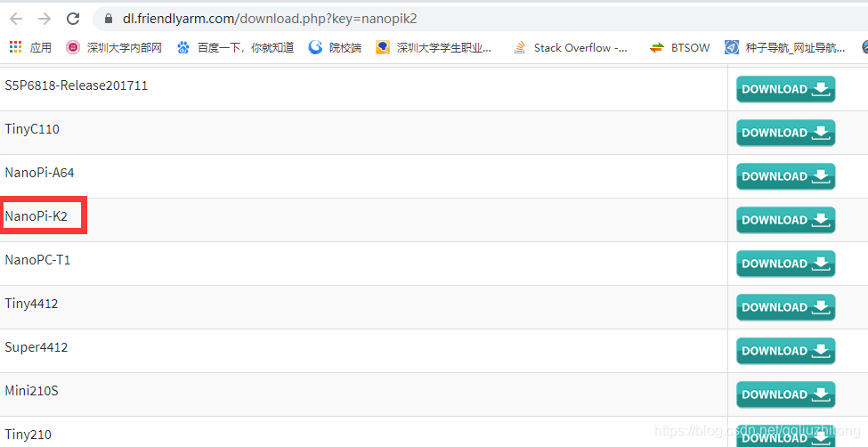Viewport: 868px width, 447px height.
Task: Click the Super4412 row text
Action: tap(37, 347)
